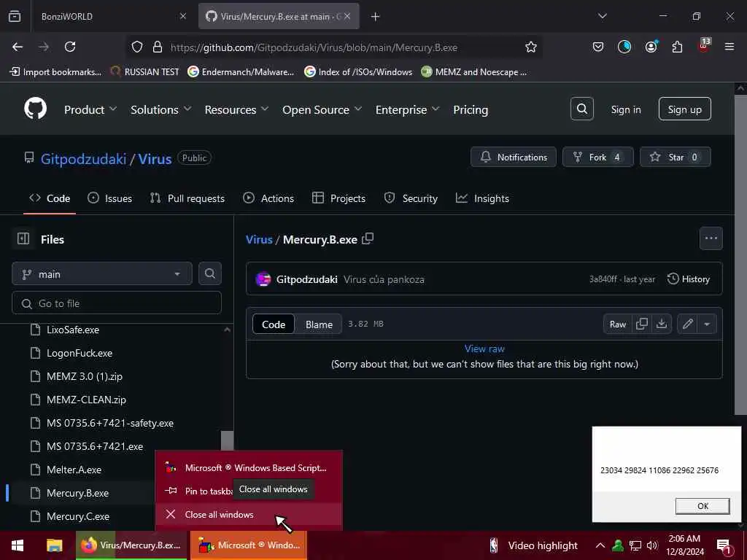Choose Close all windows in jump list
Screen dimensions: 747x560
(x=248, y=514)
